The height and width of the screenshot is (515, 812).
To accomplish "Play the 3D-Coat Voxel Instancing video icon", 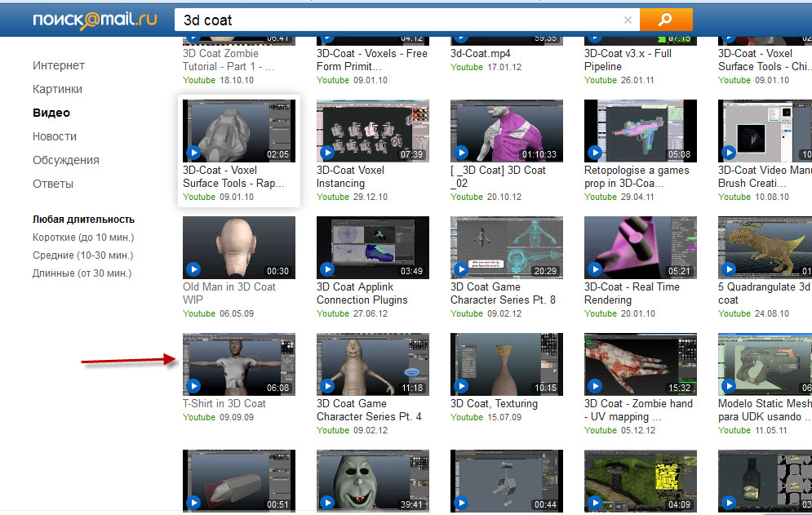I will pos(327,153).
